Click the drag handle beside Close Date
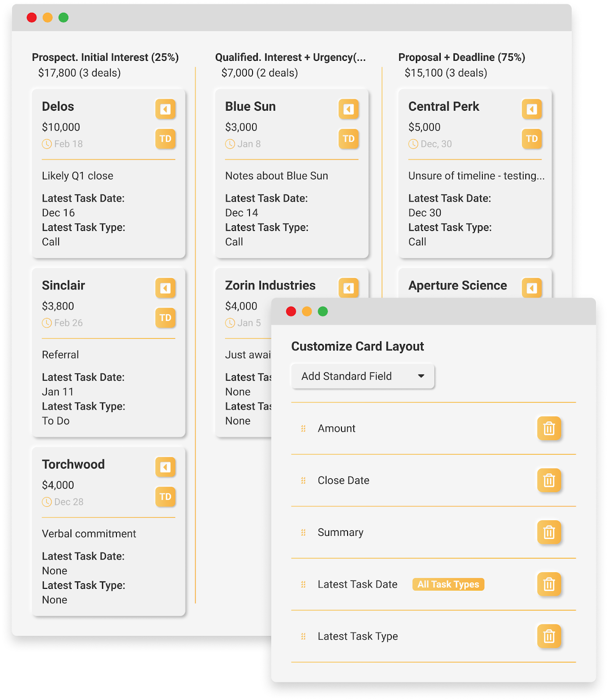This screenshot has width=608, height=700. pyautogui.click(x=303, y=480)
